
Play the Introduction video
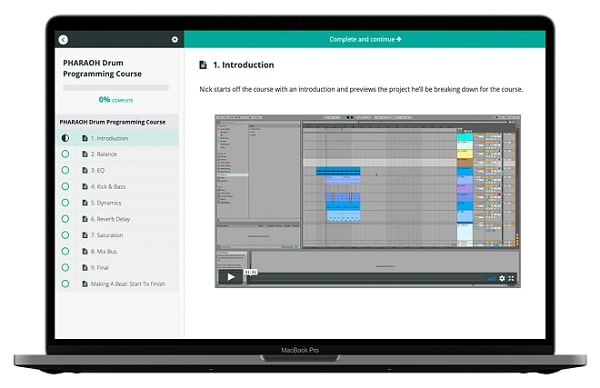click(230, 277)
